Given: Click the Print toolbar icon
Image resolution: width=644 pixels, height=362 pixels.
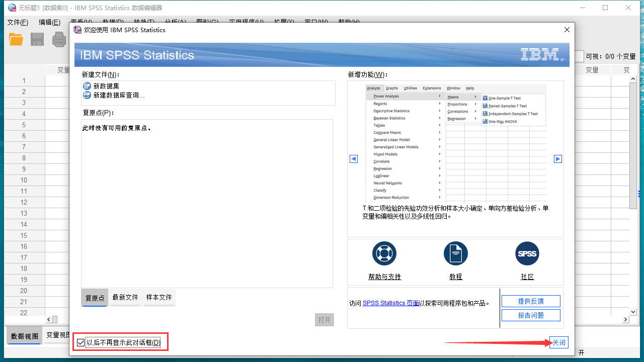Looking at the screenshot, I should coord(59,39).
